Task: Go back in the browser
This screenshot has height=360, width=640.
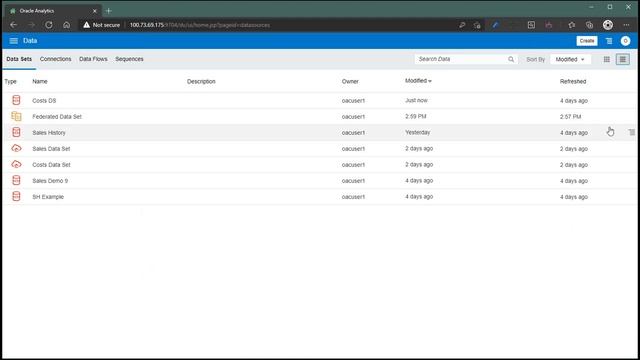Action: tap(13, 25)
